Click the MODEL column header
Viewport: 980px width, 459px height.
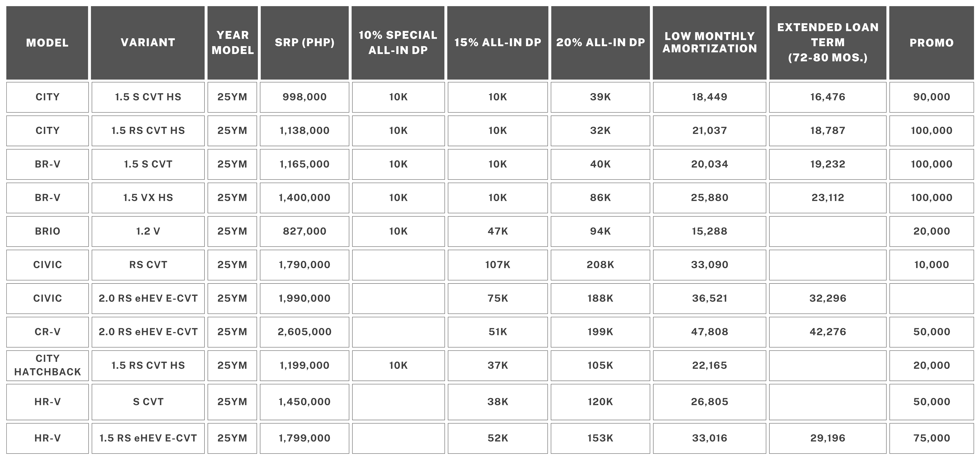point(47,43)
